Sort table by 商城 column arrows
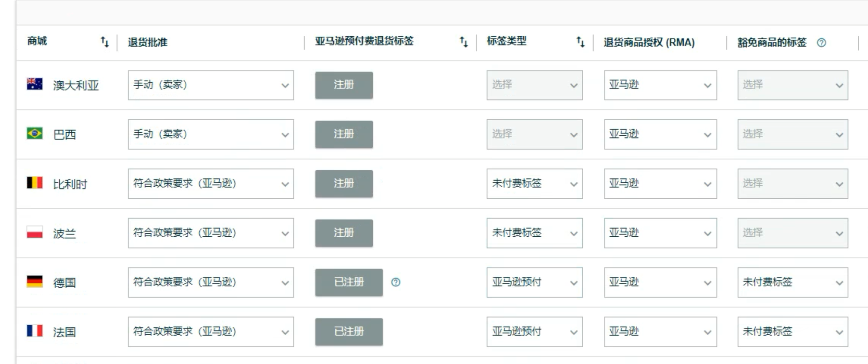 pyautogui.click(x=105, y=42)
